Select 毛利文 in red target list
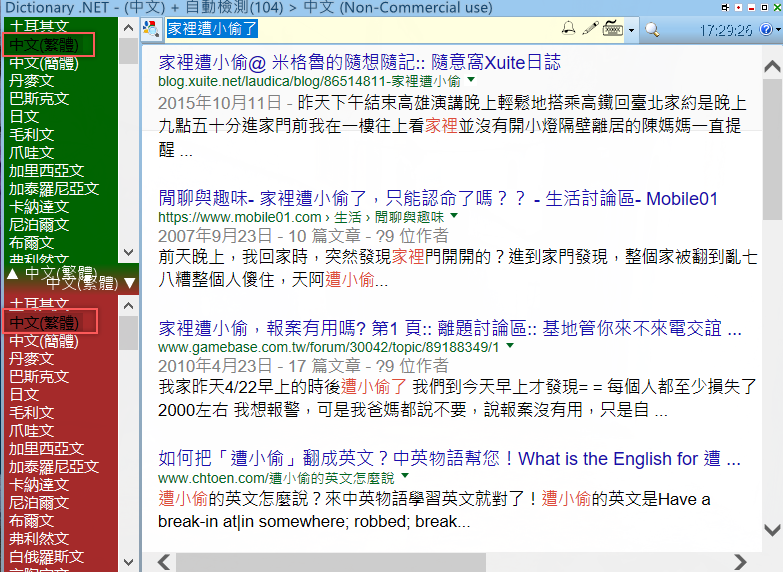Screen dimensions: 783x572 [x=31, y=413]
